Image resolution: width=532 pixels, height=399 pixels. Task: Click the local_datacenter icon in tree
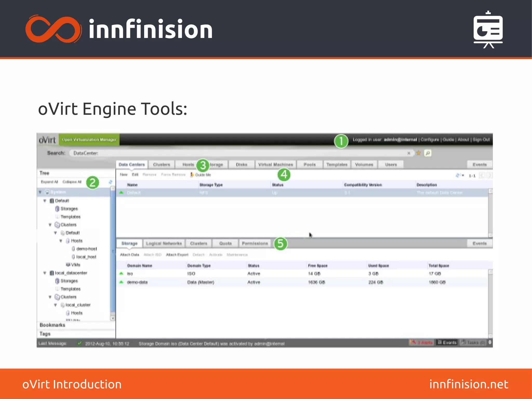52,273
